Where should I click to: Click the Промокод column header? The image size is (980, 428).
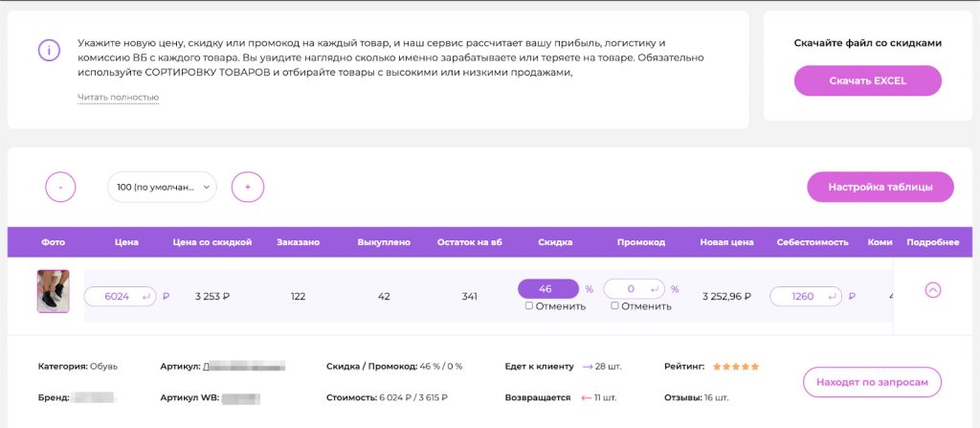(640, 242)
